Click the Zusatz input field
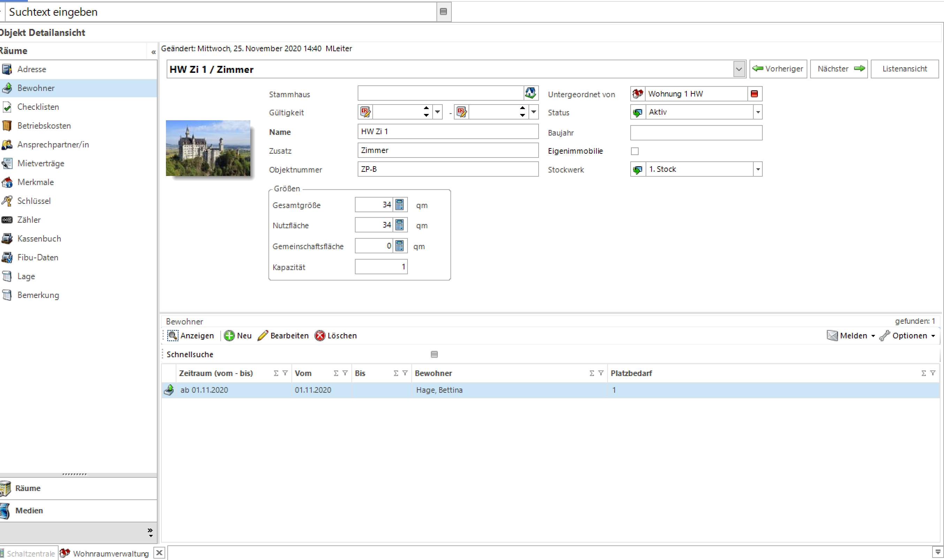 (x=448, y=150)
